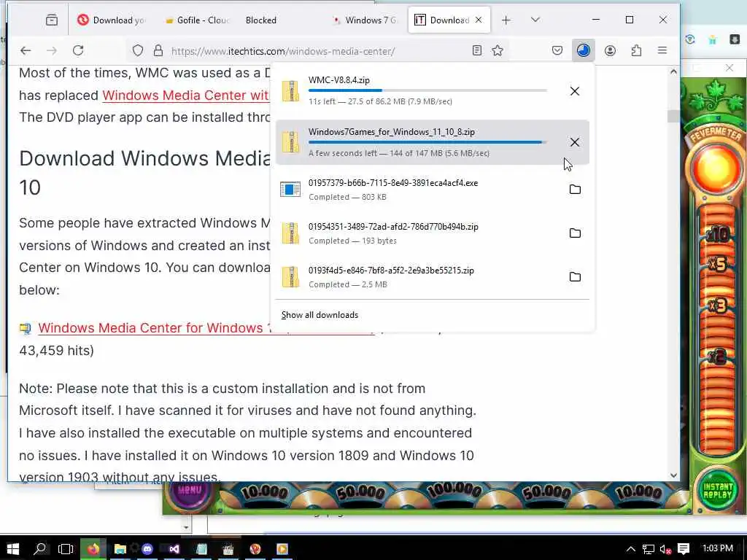Click the WMC-V8.8.4.zip download progress bar
The height and width of the screenshot is (560, 747).
coord(427,90)
